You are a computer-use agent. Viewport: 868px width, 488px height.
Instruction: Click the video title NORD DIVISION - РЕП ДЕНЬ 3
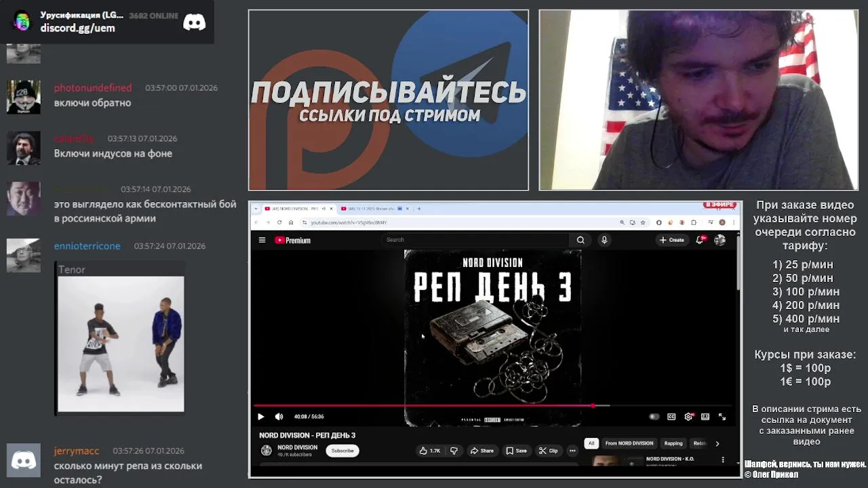(x=307, y=435)
